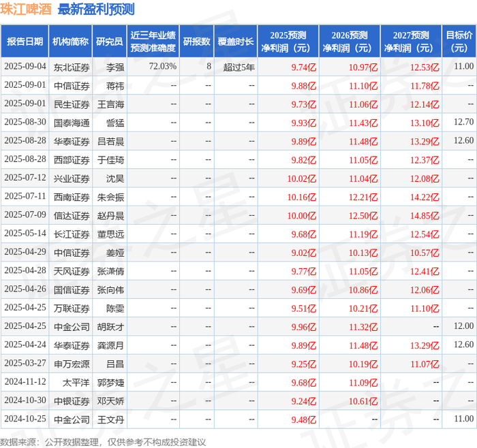Click institution 国泰海通
This screenshot has width=477, height=448.
pos(72,123)
